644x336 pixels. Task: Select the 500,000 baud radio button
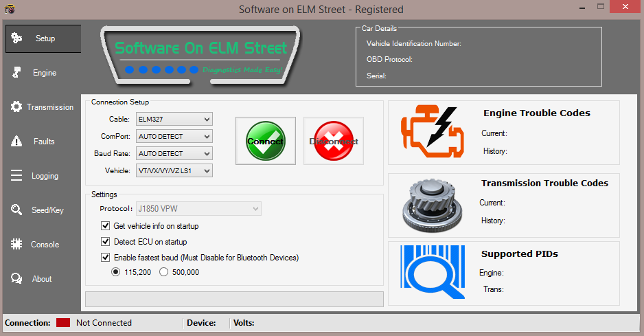pyautogui.click(x=163, y=272)
